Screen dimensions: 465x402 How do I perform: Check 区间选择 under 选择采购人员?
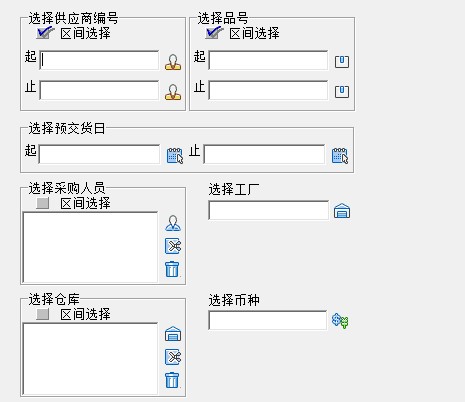click(43, 203)
